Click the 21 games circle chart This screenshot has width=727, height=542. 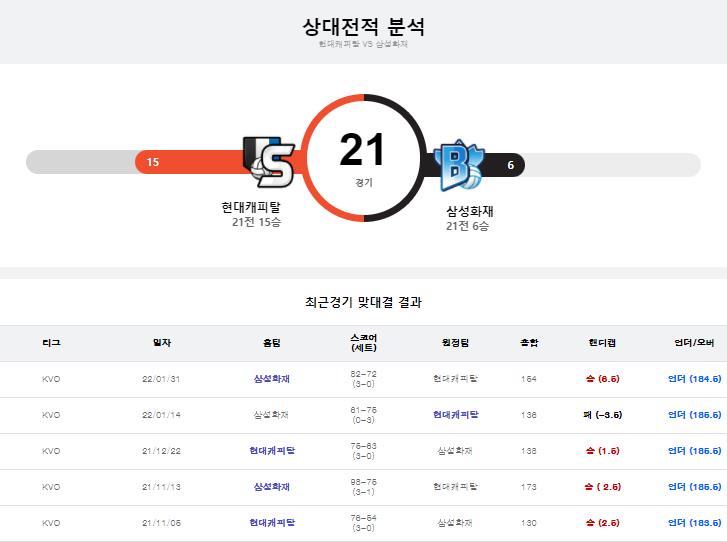[364, 158]
